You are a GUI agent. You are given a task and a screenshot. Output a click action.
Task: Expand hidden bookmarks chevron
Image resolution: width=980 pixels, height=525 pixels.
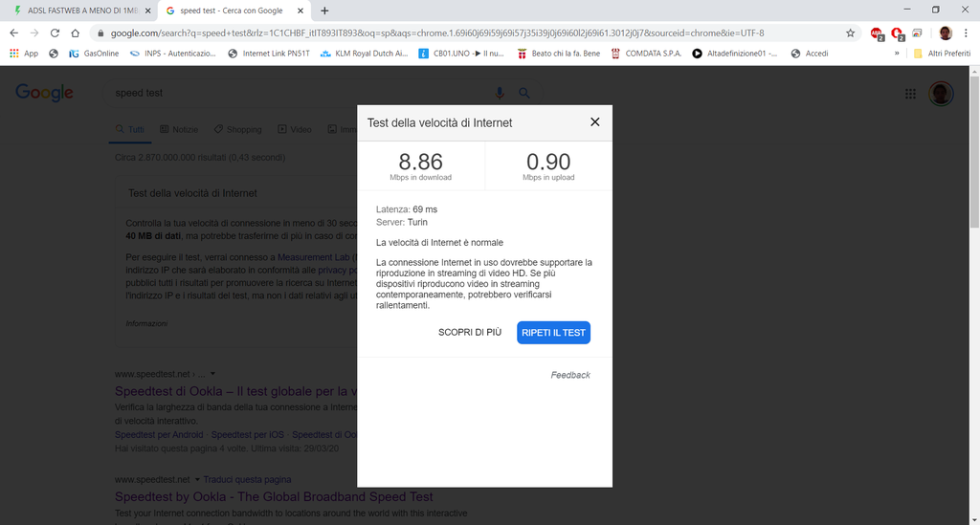pyautogui.click(x=897, y=54)
